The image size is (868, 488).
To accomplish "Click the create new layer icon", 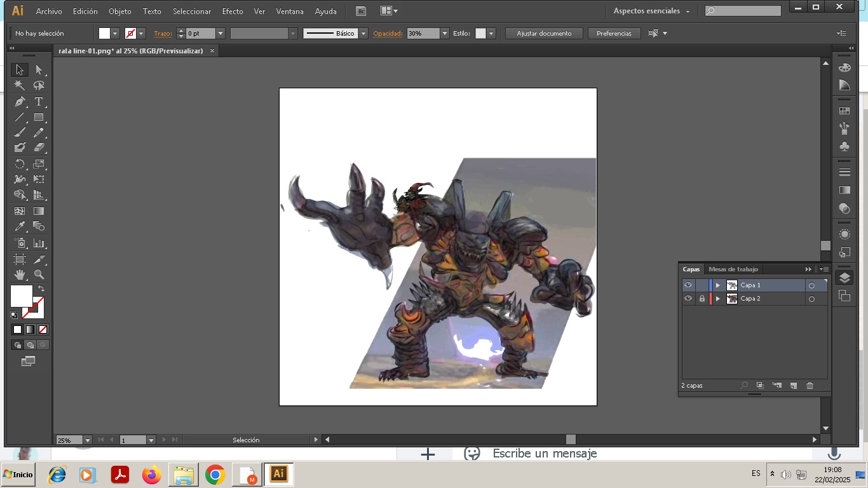I will [x=793, y=386].
